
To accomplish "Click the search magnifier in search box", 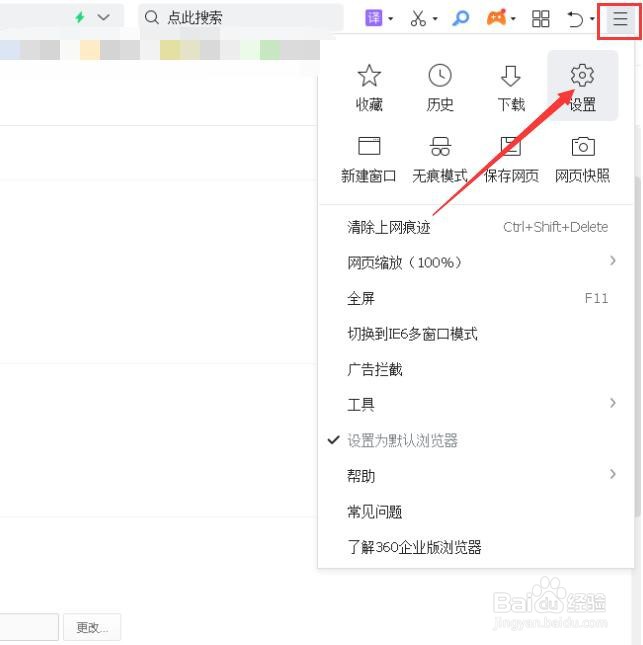I will point(151,18).
